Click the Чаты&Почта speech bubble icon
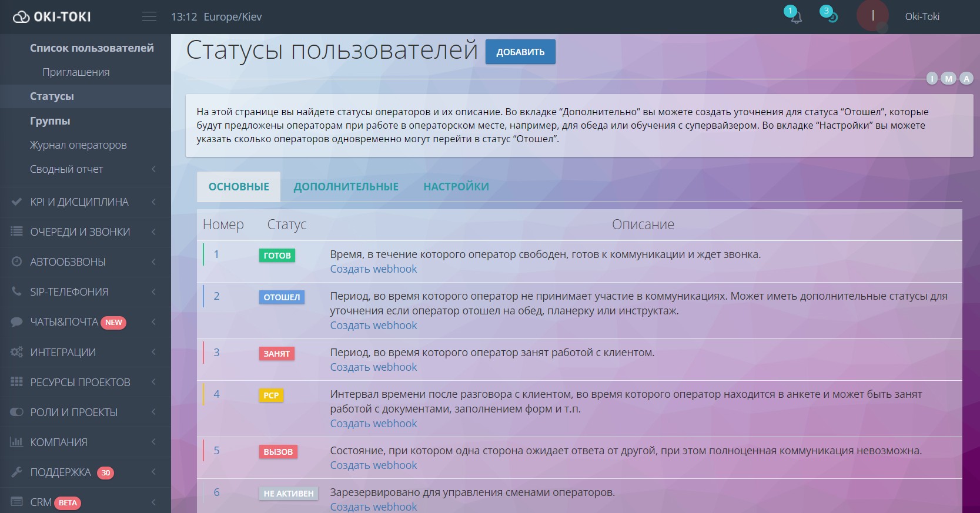This screenshot has width=980, height=513. (16, 321)
